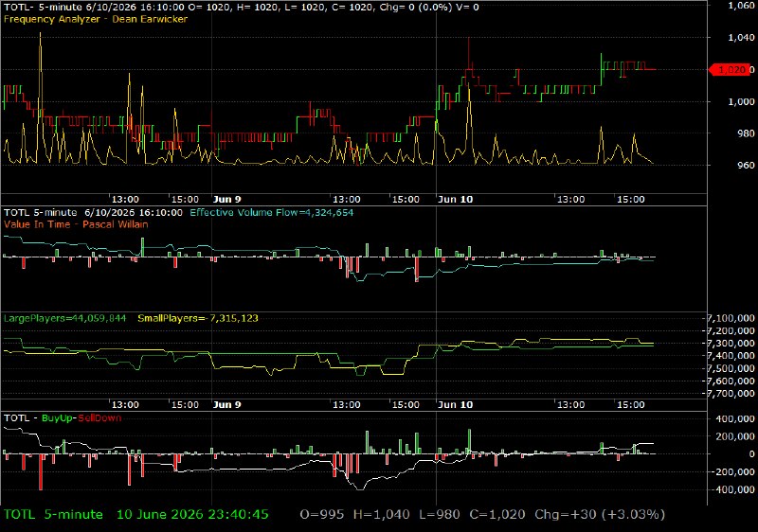Click the 'BuyUp' legend label
The image size is (758, 532).
coord(57,417)
